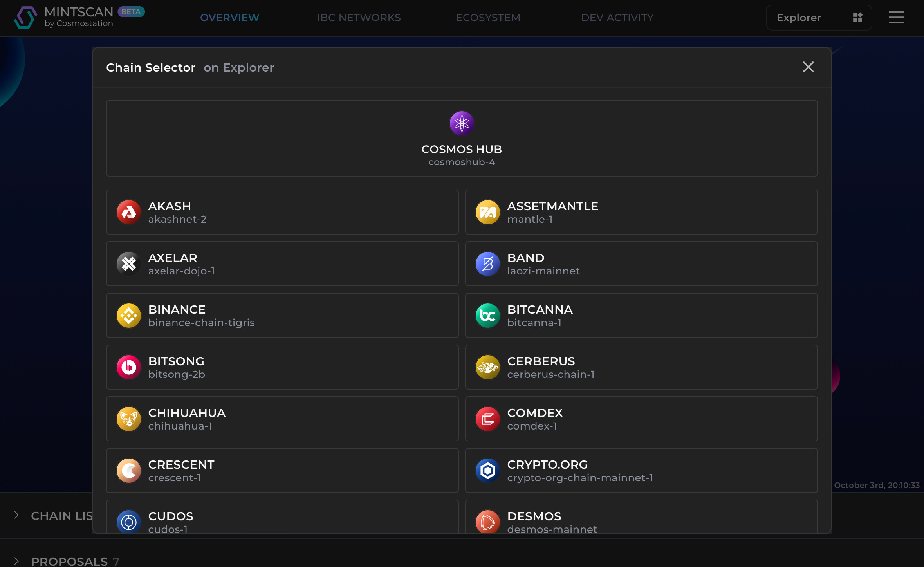
Task: Open the Explorer chain selector grid icon
Action: pos(857,18)
